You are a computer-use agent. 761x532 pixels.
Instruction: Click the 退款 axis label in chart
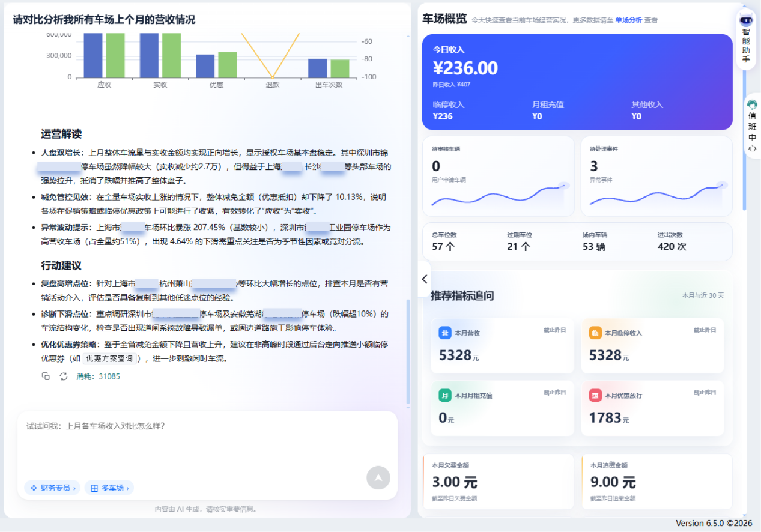(x=273, y=85)
